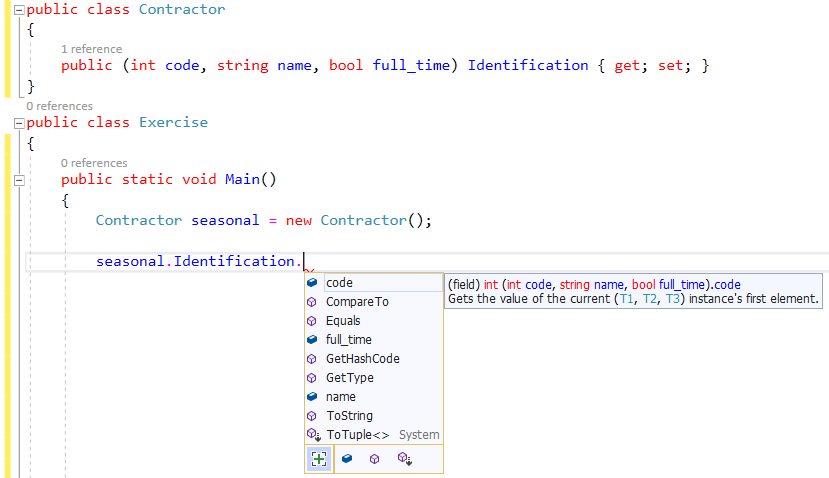The image size is (829, 478).
Task: Open '0 references' CodeLens above Main
Action: click(x=94, y=163)
